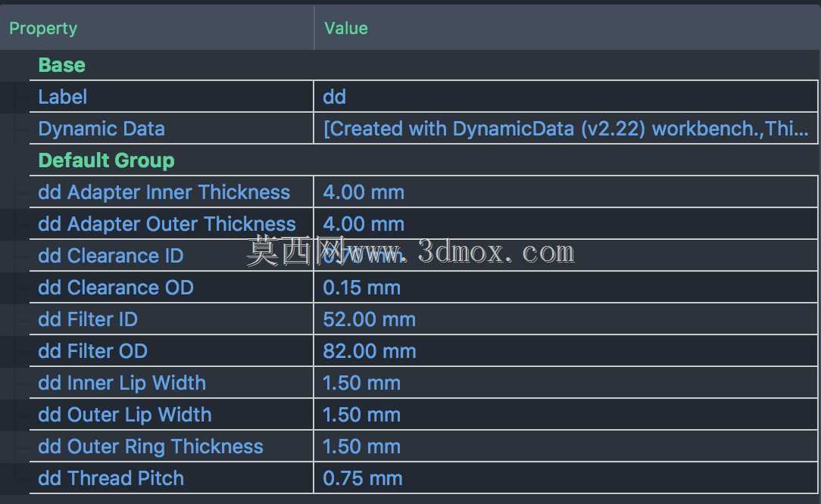Select dd Inner Lip Width property
The width and height of the screenshot is (821, 504).
point(122,383)
